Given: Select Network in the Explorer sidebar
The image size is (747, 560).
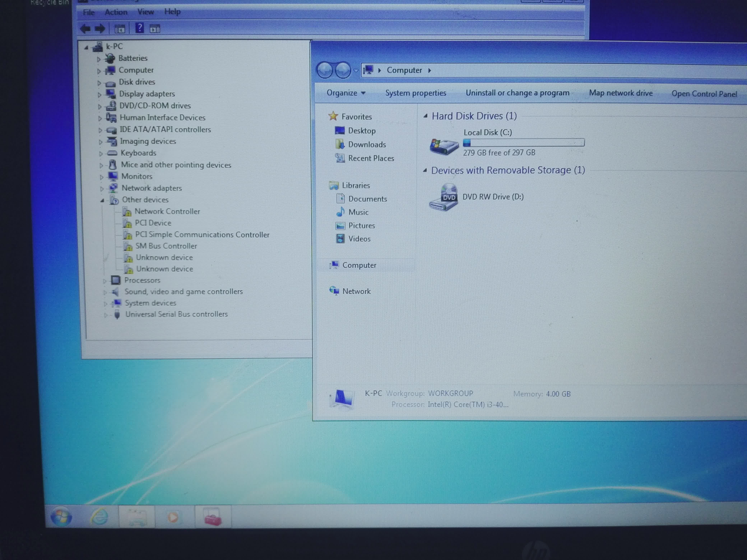Looking at the screenshot, I should pos(356,291).
